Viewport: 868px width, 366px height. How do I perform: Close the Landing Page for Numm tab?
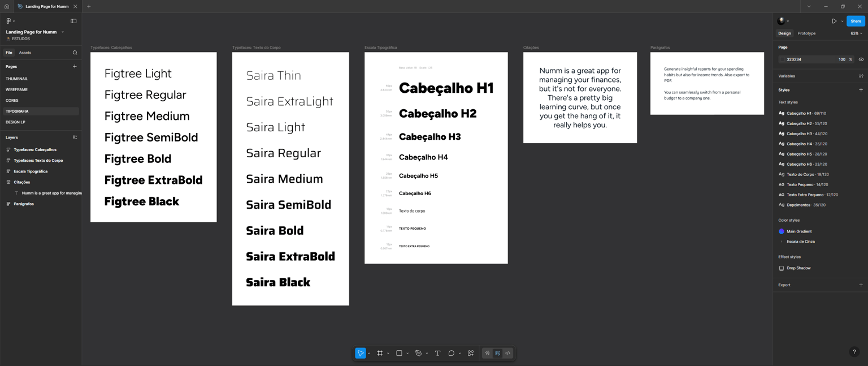pos(75,6)
